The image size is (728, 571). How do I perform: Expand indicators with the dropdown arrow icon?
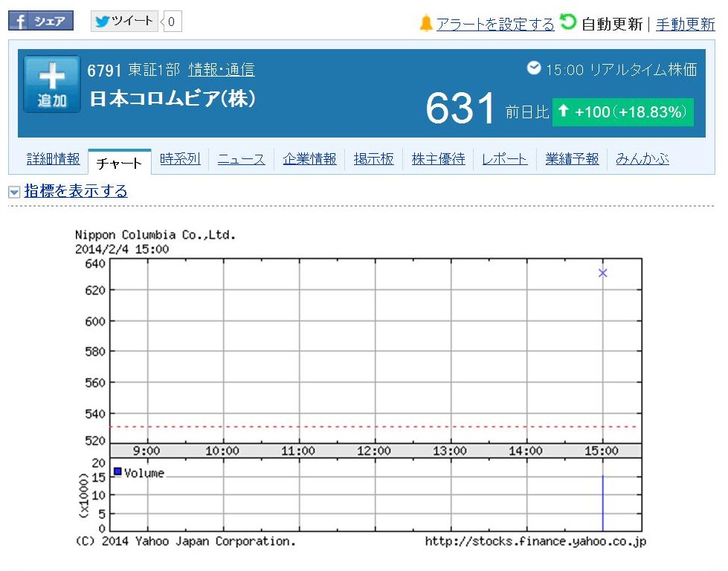point(14,192)
